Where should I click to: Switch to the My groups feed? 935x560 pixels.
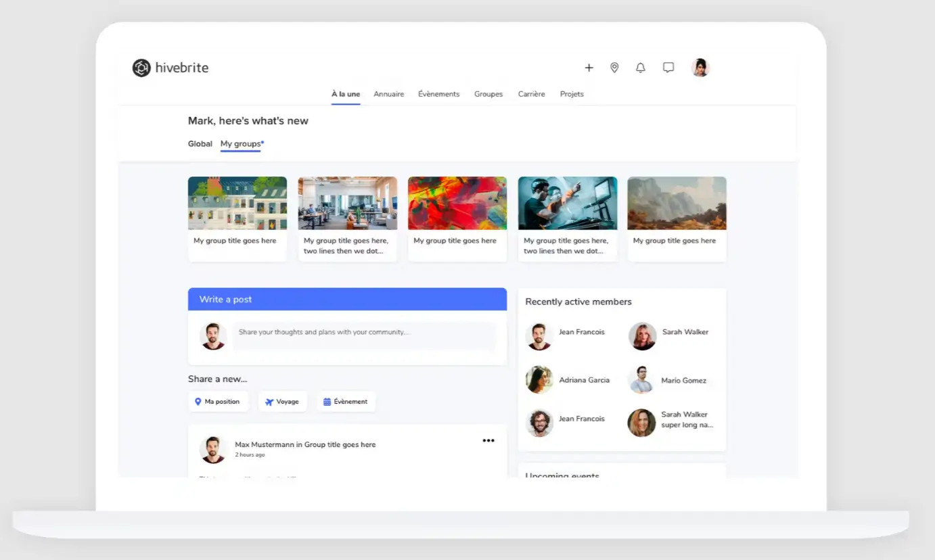click(241, 143)
